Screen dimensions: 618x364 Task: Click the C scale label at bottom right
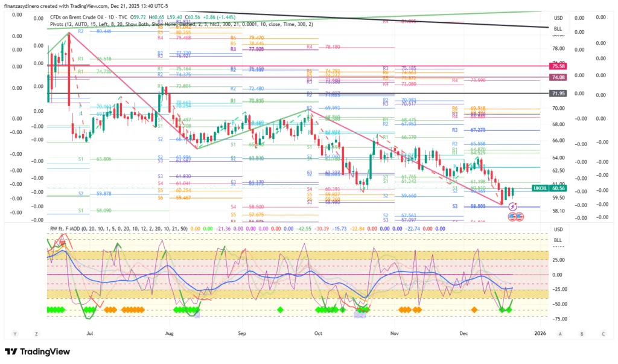pyautogui.click(x=602, y=333)
